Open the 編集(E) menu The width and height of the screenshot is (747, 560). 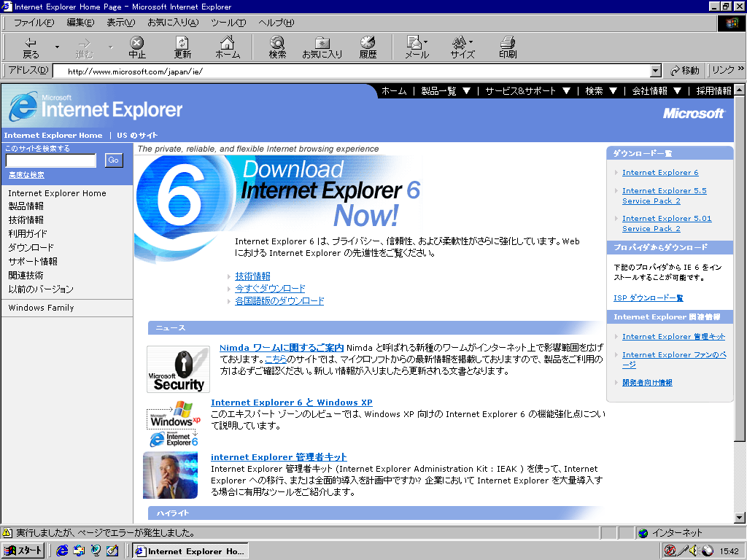pyautogui.click(x=80, y=23)
